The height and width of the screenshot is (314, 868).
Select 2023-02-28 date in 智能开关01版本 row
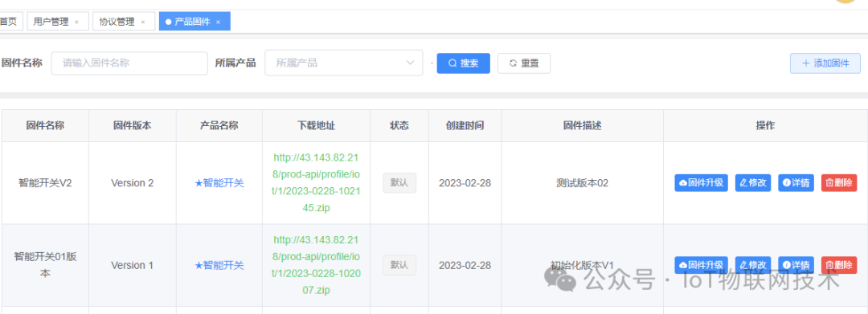tap(465, 265)
